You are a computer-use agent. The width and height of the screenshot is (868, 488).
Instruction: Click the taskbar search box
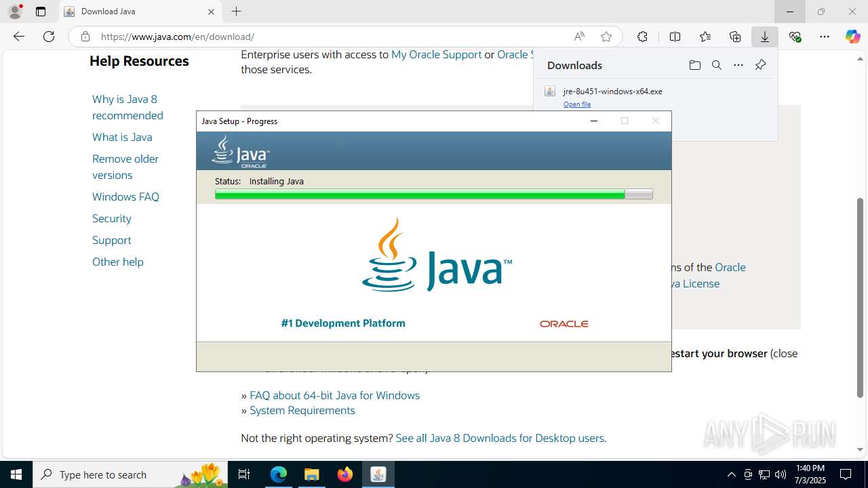(x=130, y=474)
